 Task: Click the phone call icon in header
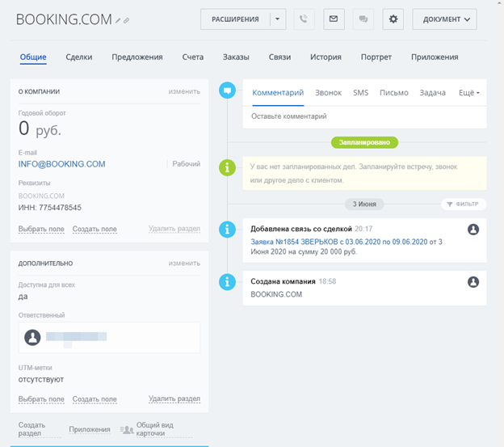click(x=304, y=19)
